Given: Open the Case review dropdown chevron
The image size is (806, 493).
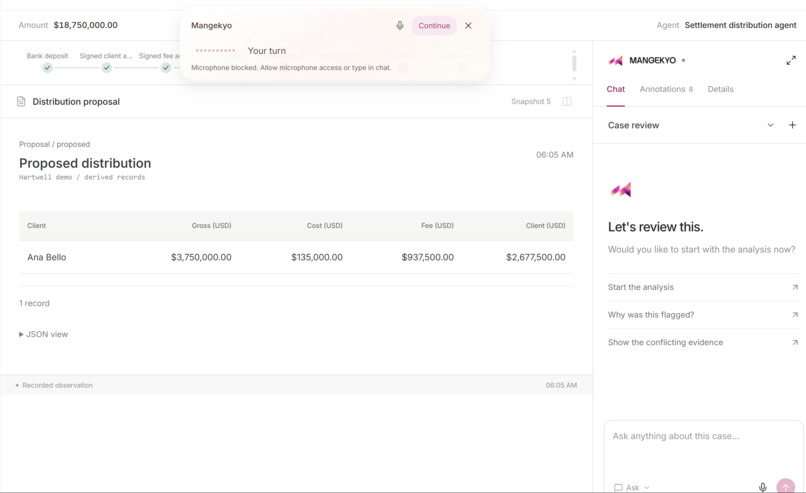Looking at the screenshot, I should 770,125.
